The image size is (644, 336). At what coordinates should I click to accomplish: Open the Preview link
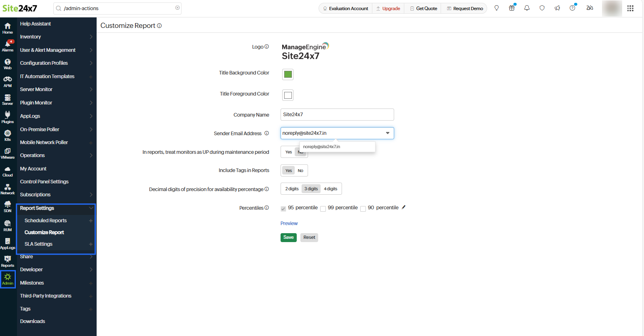[289, 223]
